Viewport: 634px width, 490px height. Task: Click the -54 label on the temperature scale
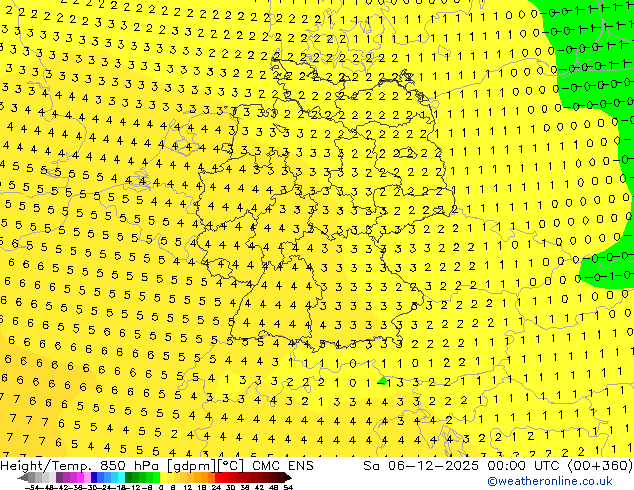[x=32, y=487]
